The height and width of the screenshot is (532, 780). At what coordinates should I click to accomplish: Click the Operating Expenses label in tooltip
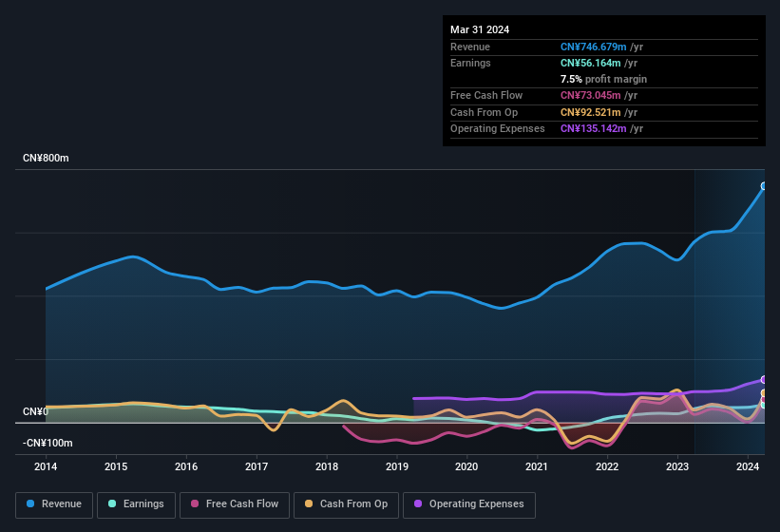(498, 129)
